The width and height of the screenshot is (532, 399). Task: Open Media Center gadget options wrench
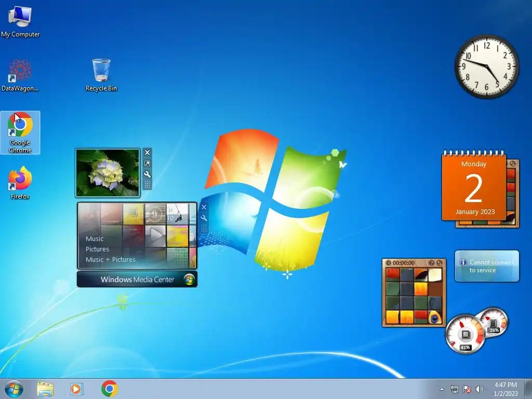click(204, 218)
